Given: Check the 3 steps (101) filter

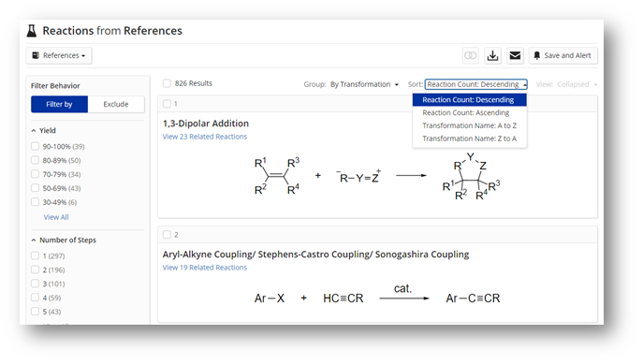Looking at the screenshot, I should [36, 284].
